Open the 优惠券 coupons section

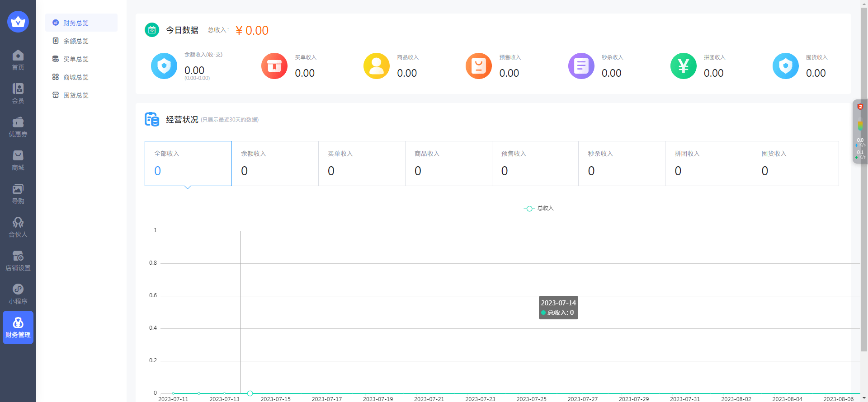[18, 127]
